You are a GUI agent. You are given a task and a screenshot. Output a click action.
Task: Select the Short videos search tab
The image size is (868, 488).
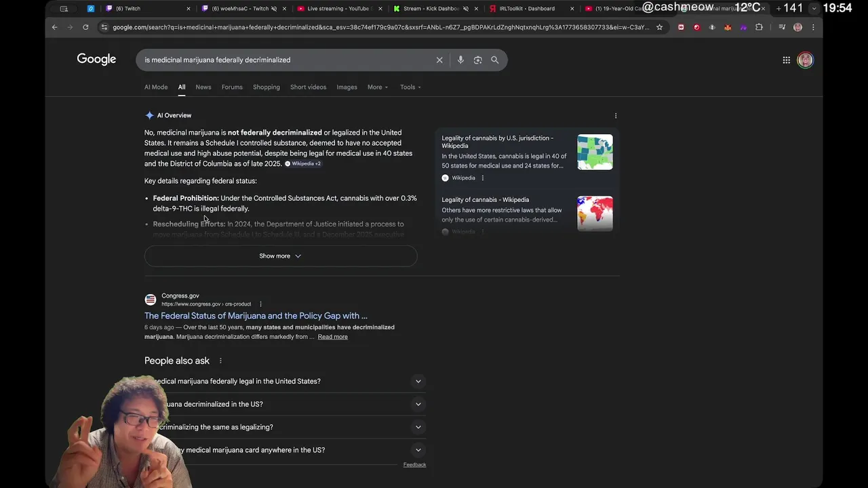point(309,87)
